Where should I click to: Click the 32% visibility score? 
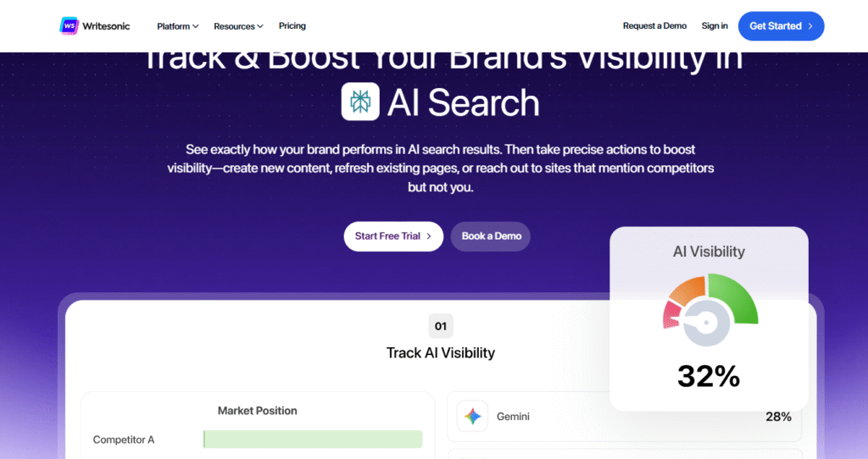(x=709, y=375)
